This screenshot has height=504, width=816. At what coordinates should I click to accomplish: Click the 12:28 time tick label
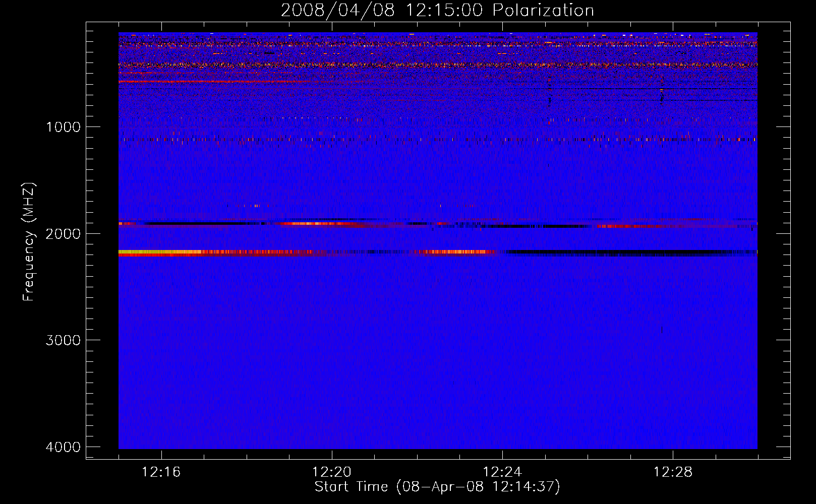point(673,472)
